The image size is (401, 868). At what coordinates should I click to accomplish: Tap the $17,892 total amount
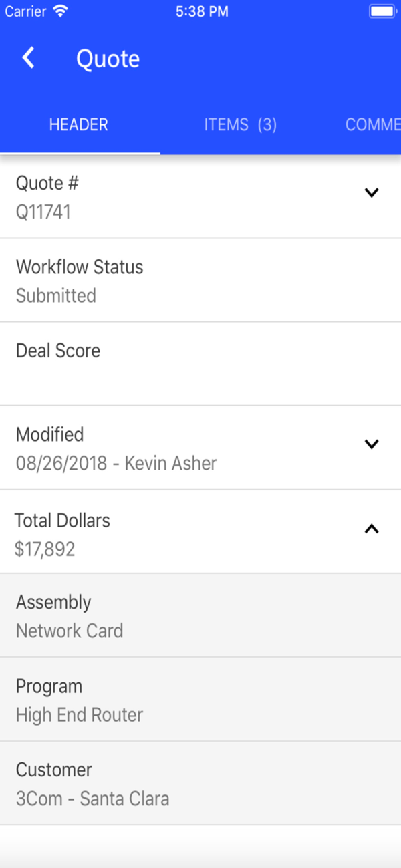(45, 549)
